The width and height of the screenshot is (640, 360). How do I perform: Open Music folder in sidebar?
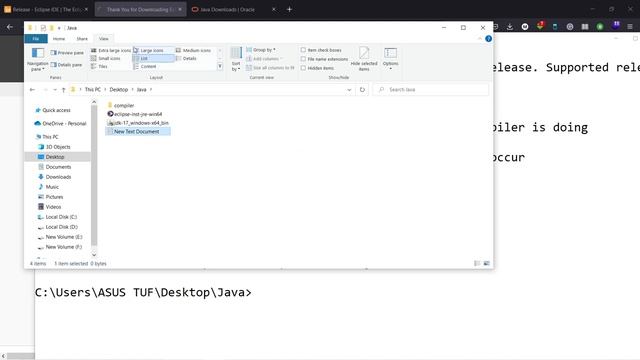point(49,187)
